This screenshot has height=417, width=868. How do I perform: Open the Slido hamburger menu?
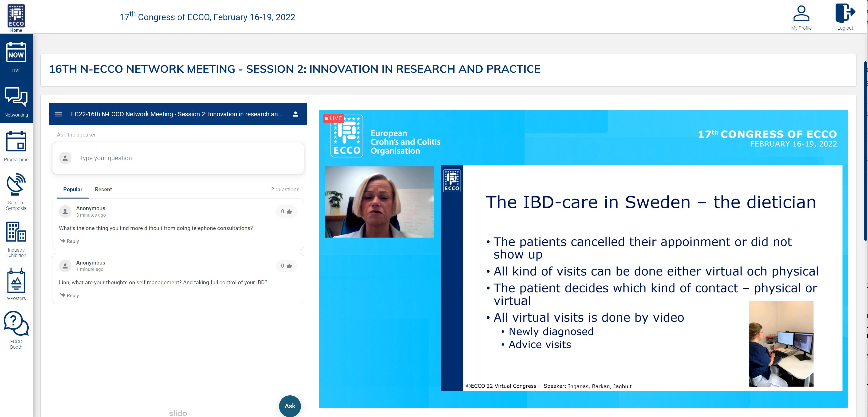(x=59, y=114)
